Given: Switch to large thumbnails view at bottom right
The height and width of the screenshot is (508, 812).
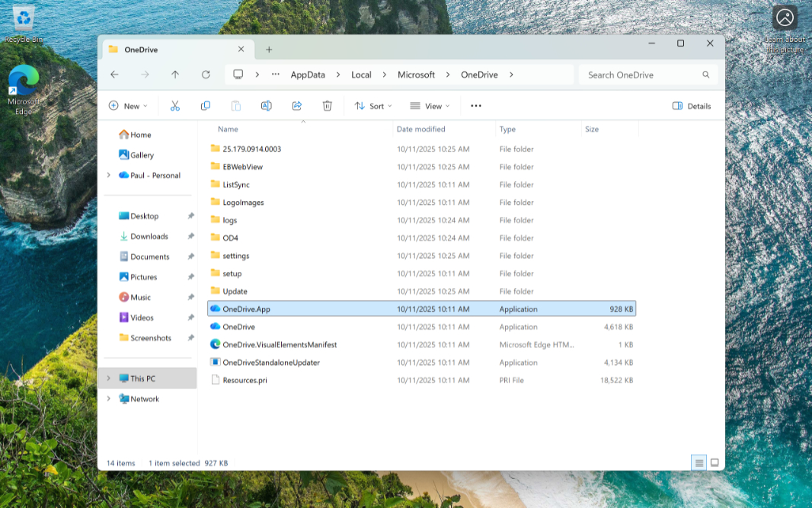Looking at the screenshot, I should click(714, 462).
